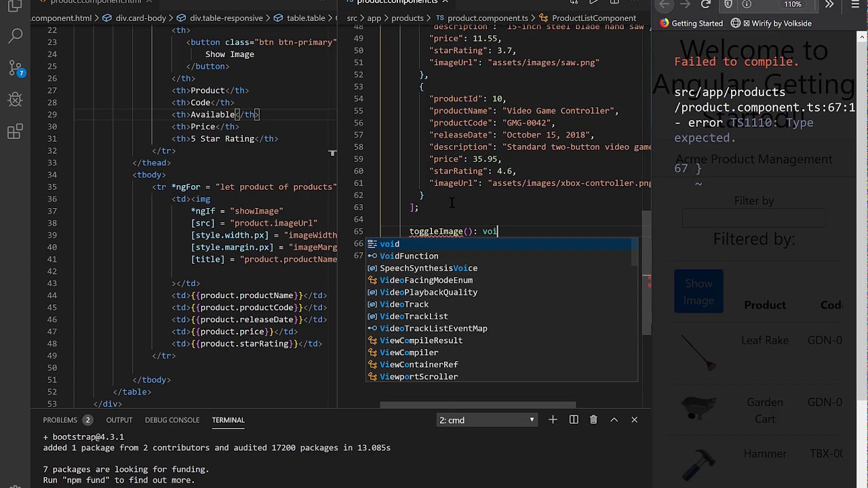Screen dimensions: 868x488
Task: Open the Extensions view
Action: (x=15, y=132)
